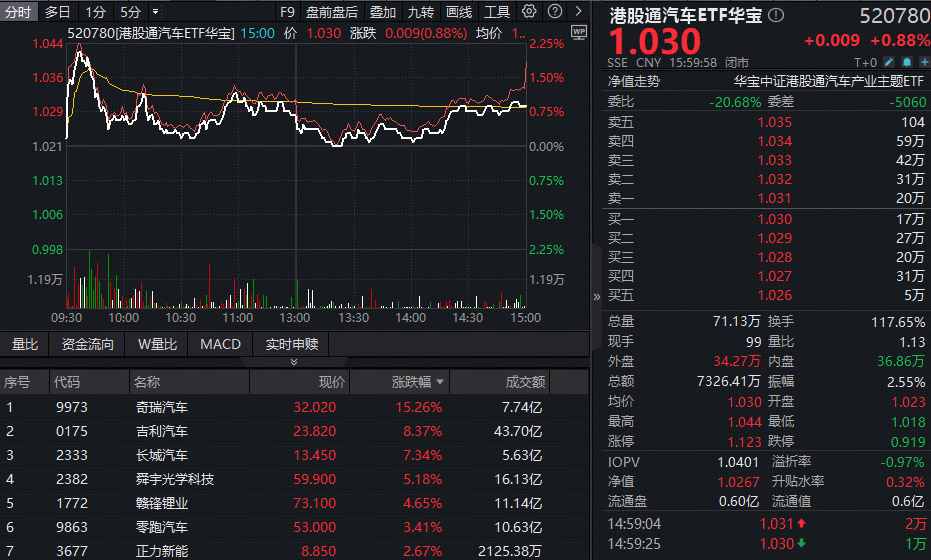Toggle 九转 indicator on chart
The width and height of the screenshot is (931, 560).
coord(421,12)
